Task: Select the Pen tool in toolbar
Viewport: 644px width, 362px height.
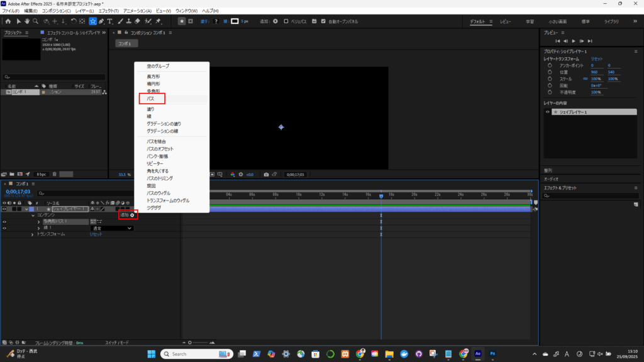Action: 101,21
